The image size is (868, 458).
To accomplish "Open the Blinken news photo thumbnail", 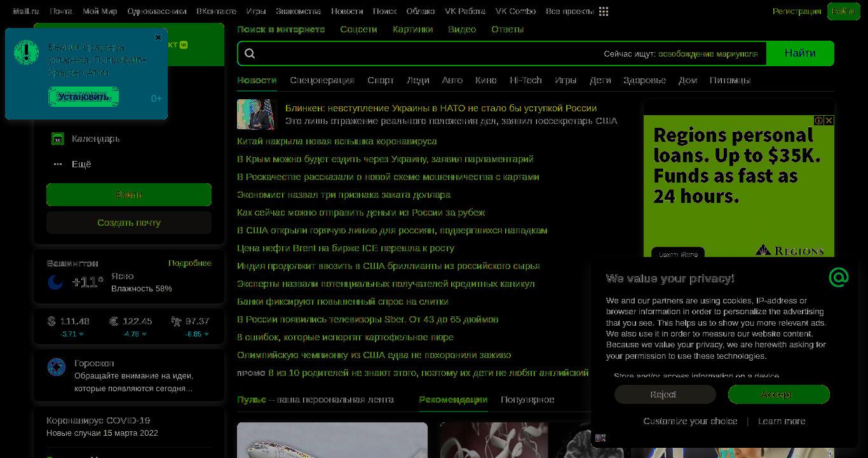I will tap(257, 114).
